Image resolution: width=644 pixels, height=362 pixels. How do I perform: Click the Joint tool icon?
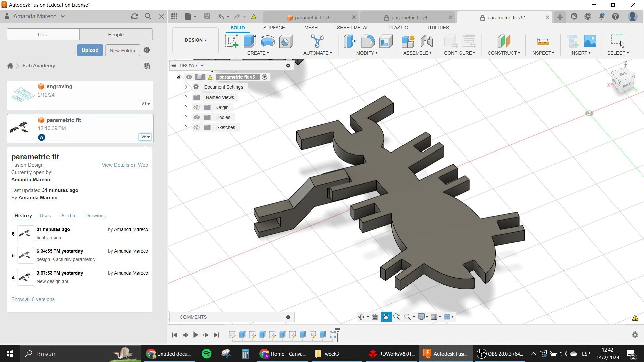427,41
